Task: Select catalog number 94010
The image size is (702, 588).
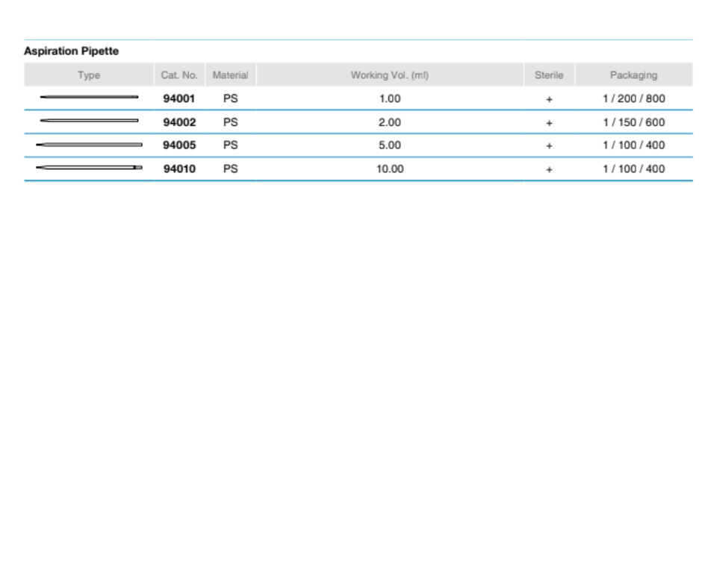Action: pyautogui.click(x=179, y=169)
